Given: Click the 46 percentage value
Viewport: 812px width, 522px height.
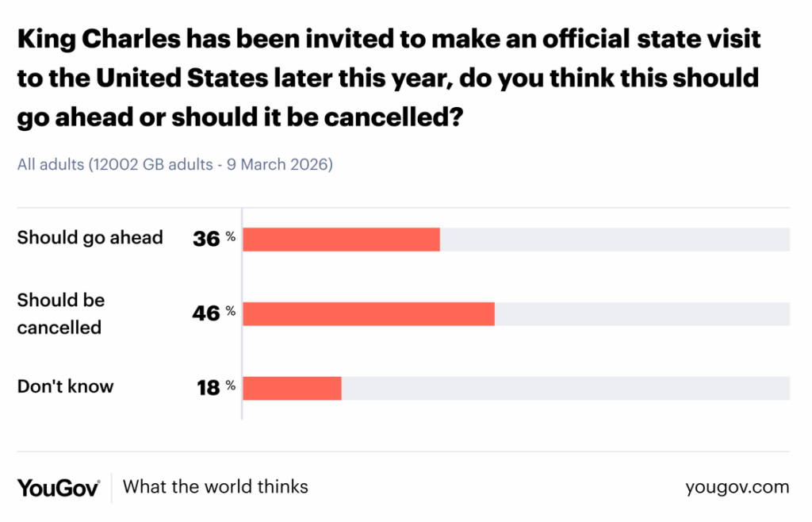Looking at the screenshot, I should coord(206,313).
